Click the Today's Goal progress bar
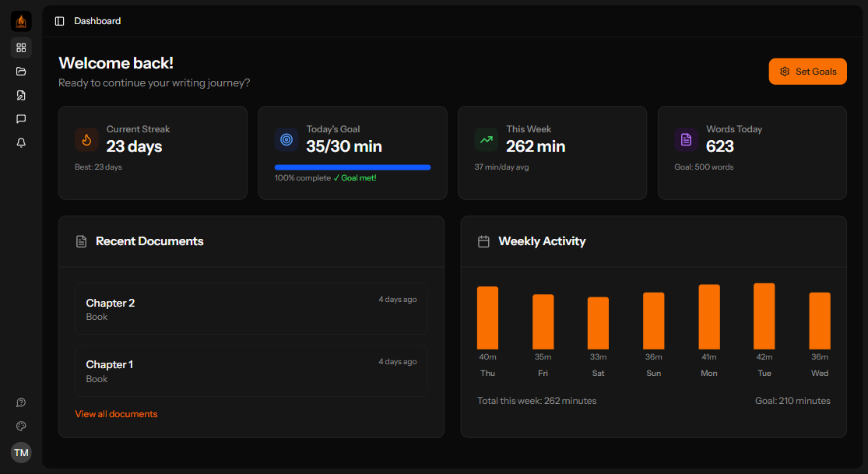868x474 pixels. click(x=352, y=167)
